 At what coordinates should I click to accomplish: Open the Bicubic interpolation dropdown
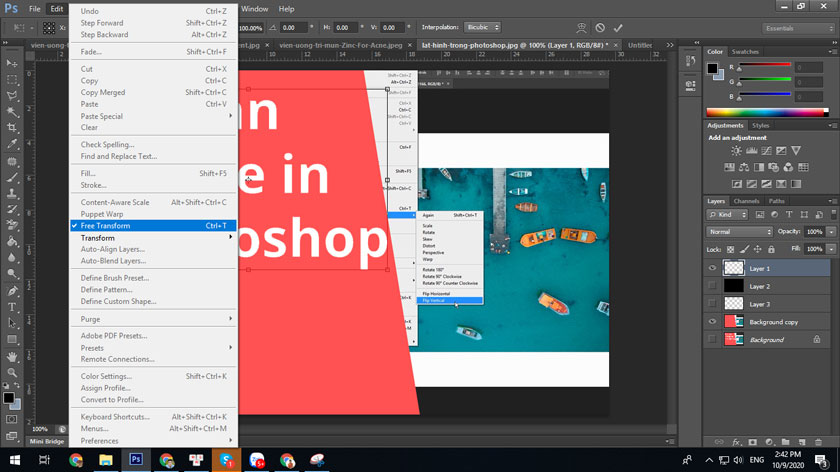(x=482, y=27)
